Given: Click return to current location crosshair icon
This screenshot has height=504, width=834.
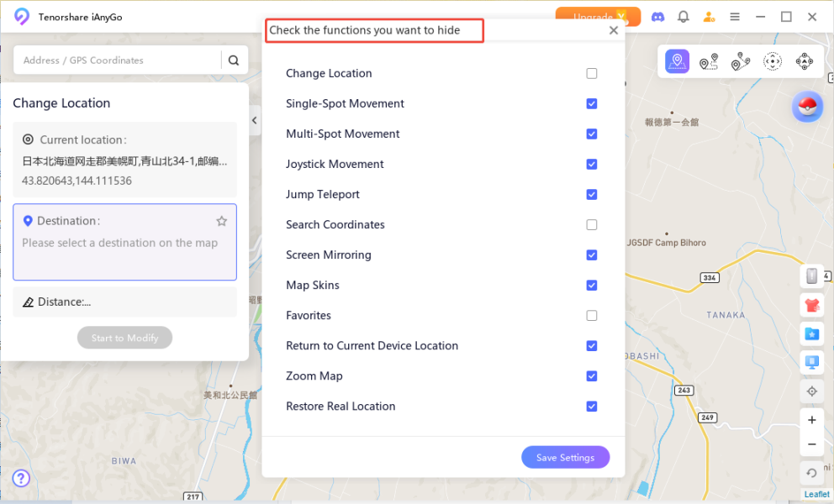Looking at the screenshot, I should coord(811,391).
